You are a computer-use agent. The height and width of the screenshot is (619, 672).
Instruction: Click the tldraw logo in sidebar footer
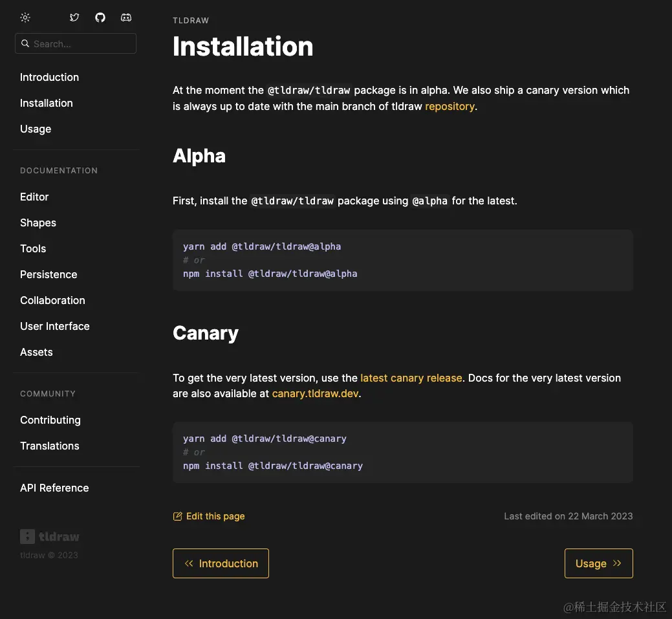tap(50, 536)
